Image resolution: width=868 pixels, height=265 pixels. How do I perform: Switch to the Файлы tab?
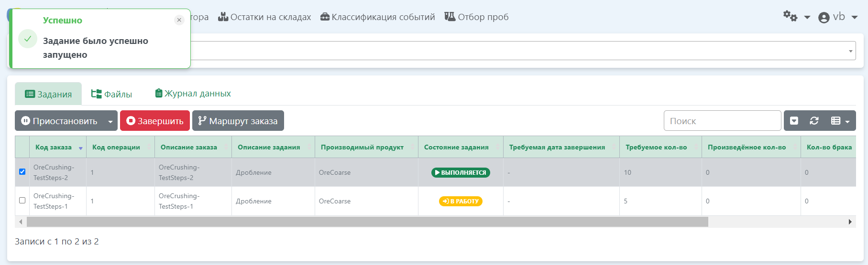111,94
